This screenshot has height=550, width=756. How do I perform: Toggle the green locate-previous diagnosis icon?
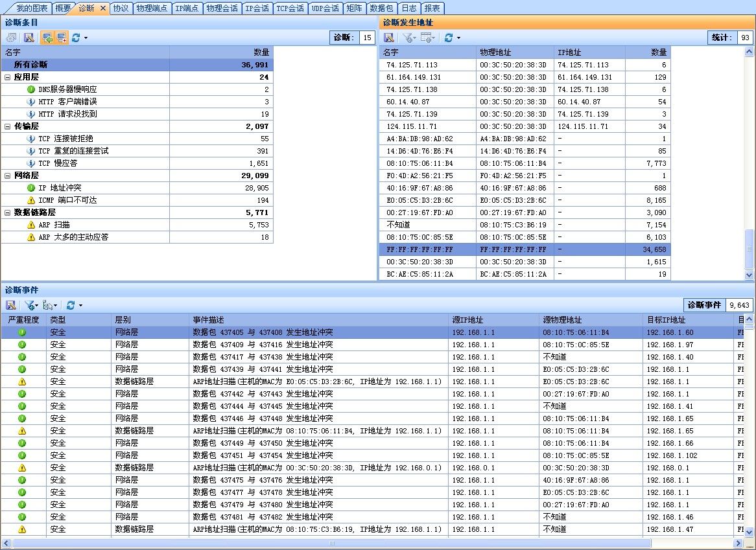pos(48,38)
